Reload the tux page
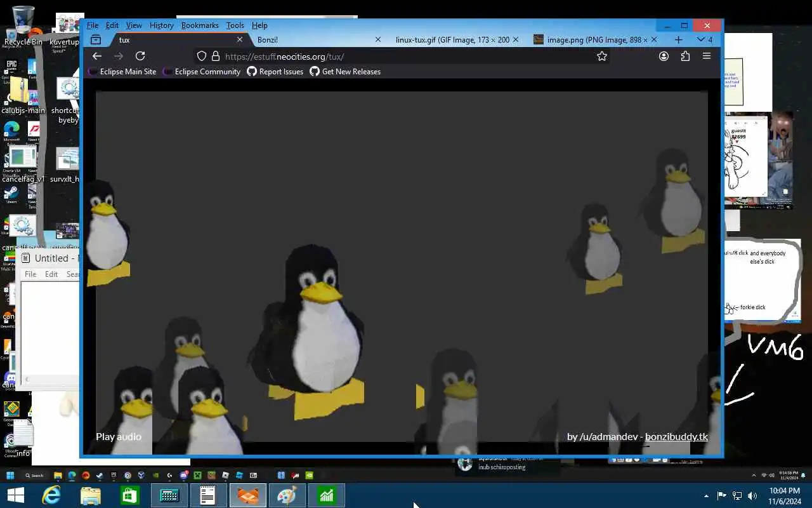The width and height of the screenshot is (812, 508). pos(140,56)
